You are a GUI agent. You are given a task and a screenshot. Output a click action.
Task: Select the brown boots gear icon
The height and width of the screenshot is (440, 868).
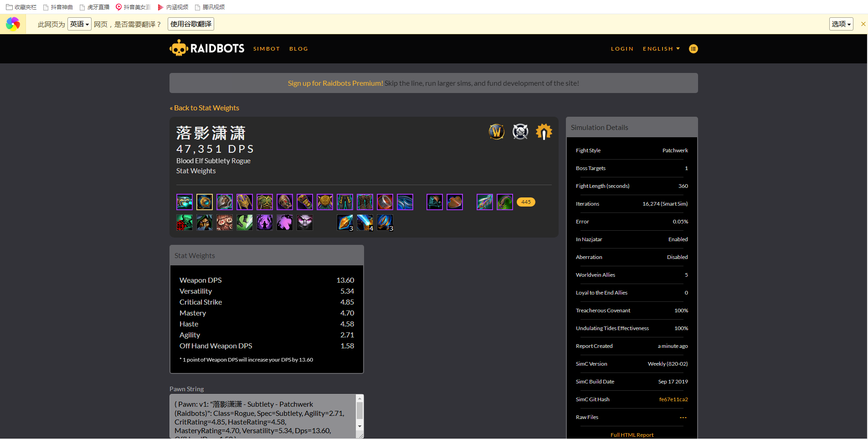[365, 202]
